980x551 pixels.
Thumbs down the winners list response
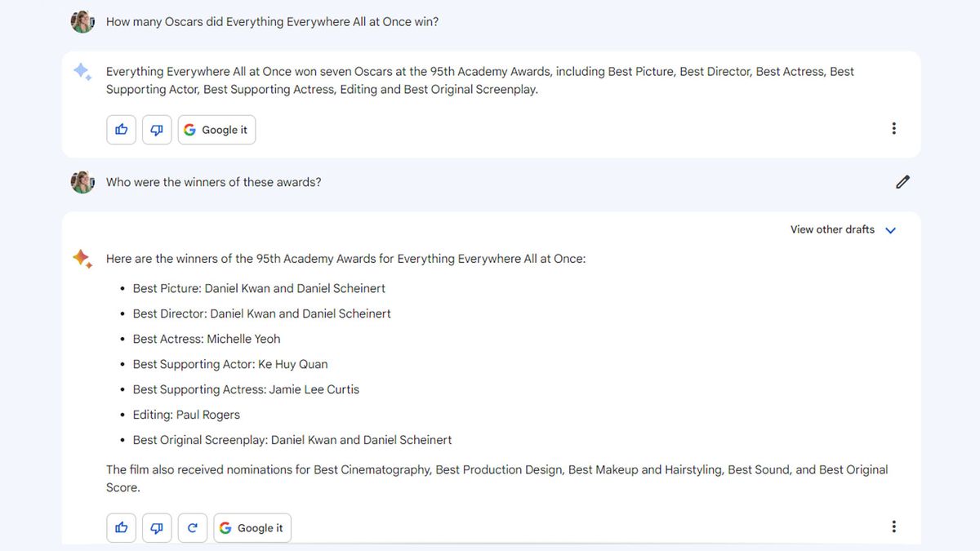pyautogui.click(x=157, y=527)
